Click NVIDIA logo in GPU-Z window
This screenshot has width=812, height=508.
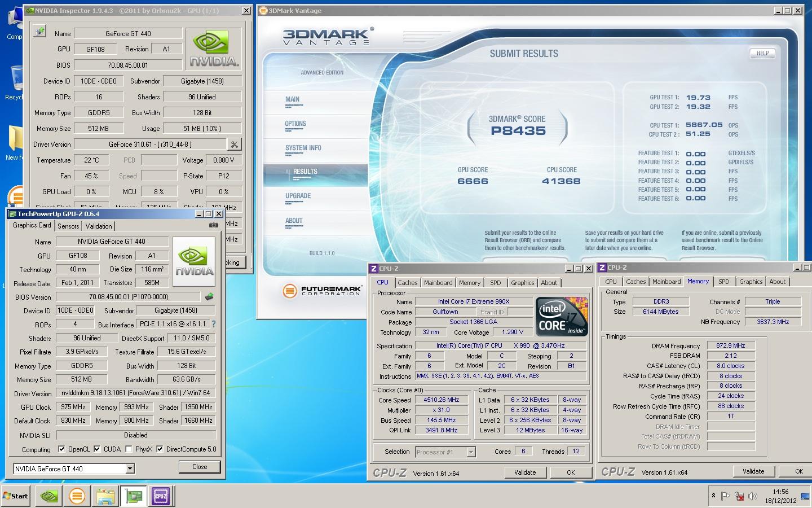coord(194,262)
